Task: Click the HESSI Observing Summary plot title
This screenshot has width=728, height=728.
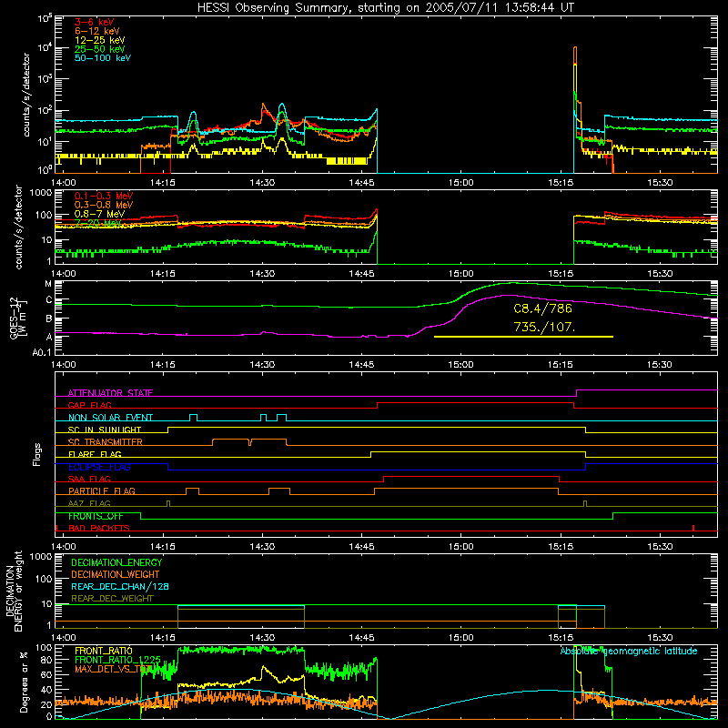Action: (386, 8)
